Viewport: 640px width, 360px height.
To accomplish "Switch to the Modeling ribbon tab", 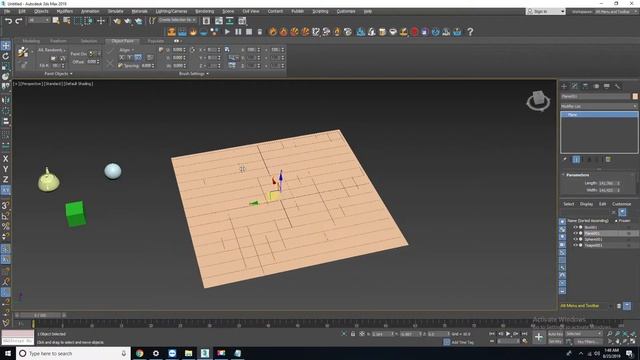I will [31, 41].
